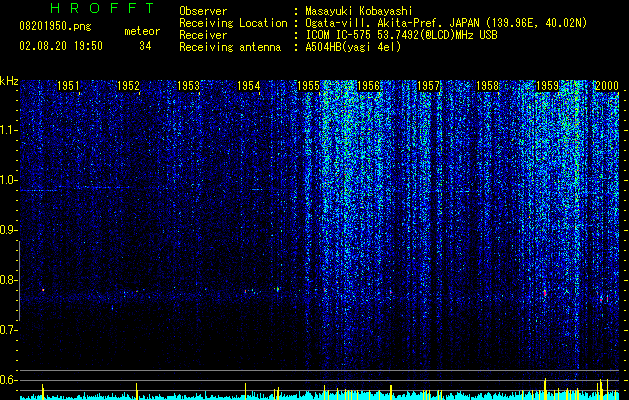Screen dimensions: 629x400
Task: Click the 1955 time marker
Action: 308,85
